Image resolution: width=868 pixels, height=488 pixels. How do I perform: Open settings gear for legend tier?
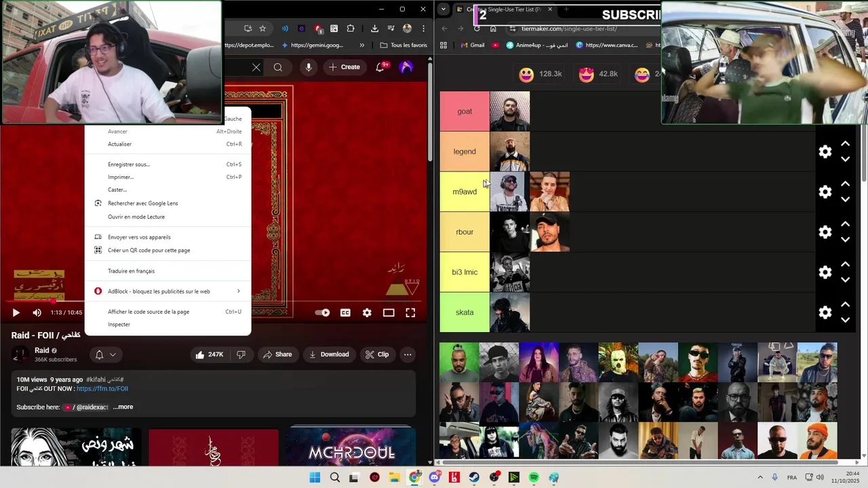point(825,152)
